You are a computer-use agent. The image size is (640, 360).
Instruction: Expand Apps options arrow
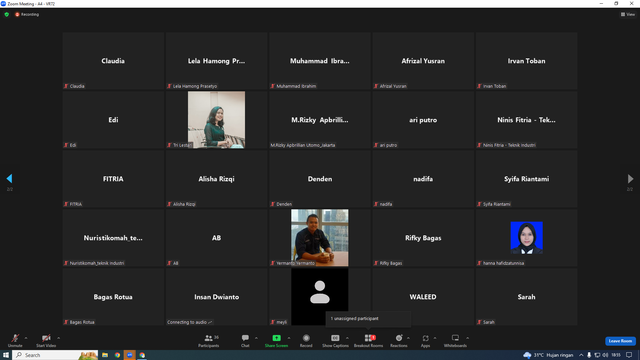pos(435,338)
